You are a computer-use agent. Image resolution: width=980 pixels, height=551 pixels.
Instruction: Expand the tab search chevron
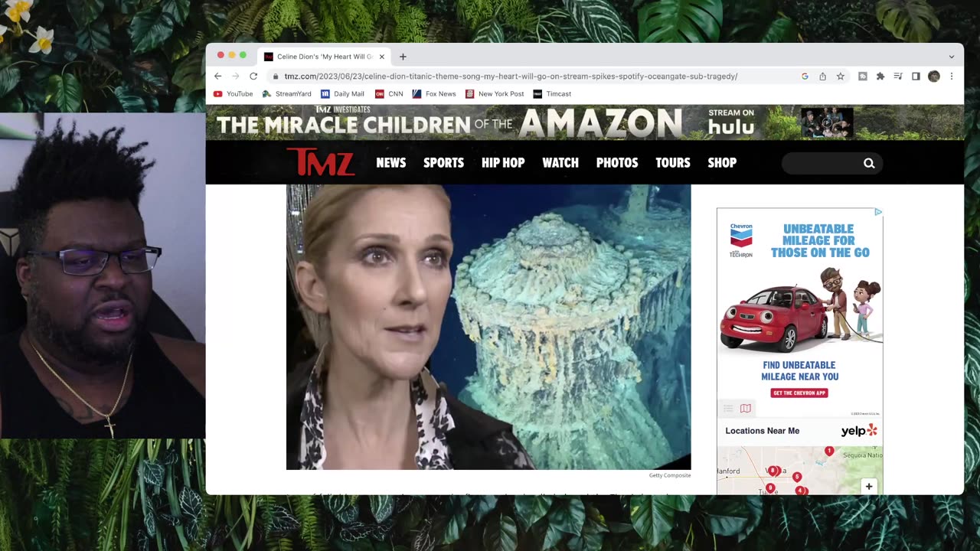pyautogui.click(x=952, y=57)
